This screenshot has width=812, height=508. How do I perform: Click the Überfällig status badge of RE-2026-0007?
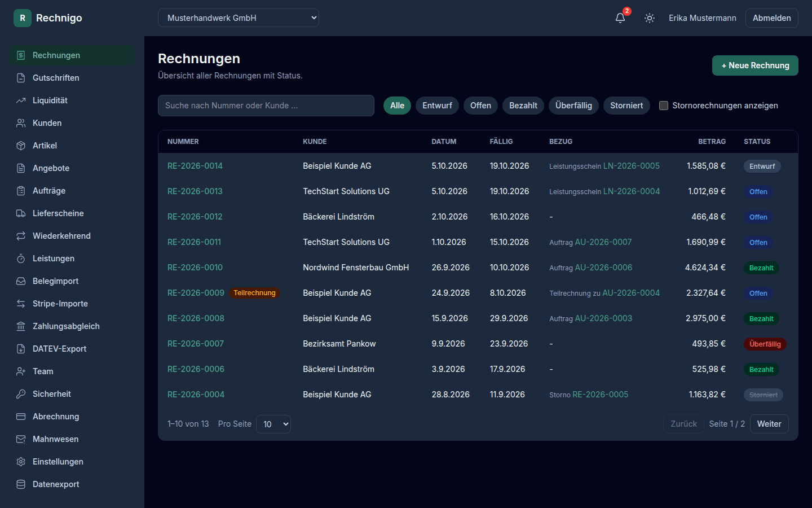pyautogui.click(x=765, y=344)
